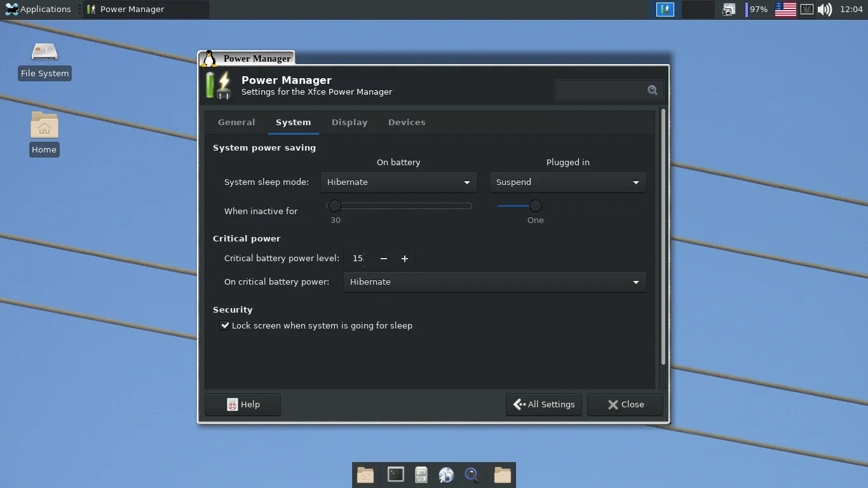Open the volume control speaker icon
The height and width of the screenshot is (488, 868).
[825, 10]
